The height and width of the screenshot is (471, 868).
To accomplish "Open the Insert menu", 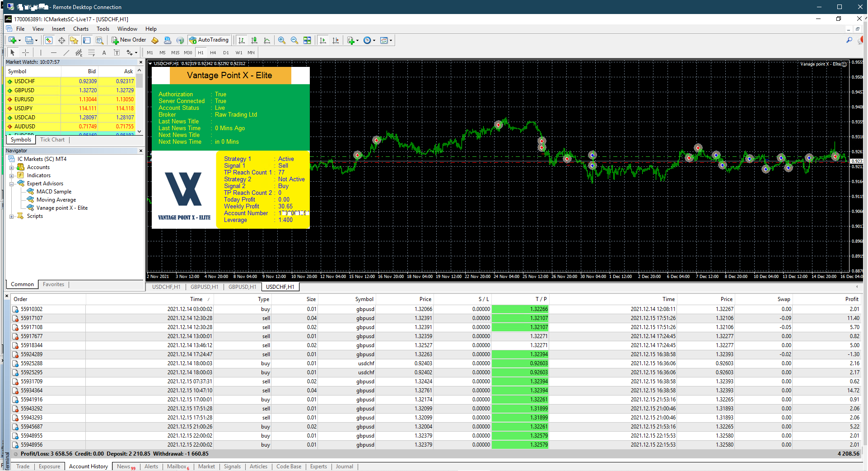I will point(58,29).
